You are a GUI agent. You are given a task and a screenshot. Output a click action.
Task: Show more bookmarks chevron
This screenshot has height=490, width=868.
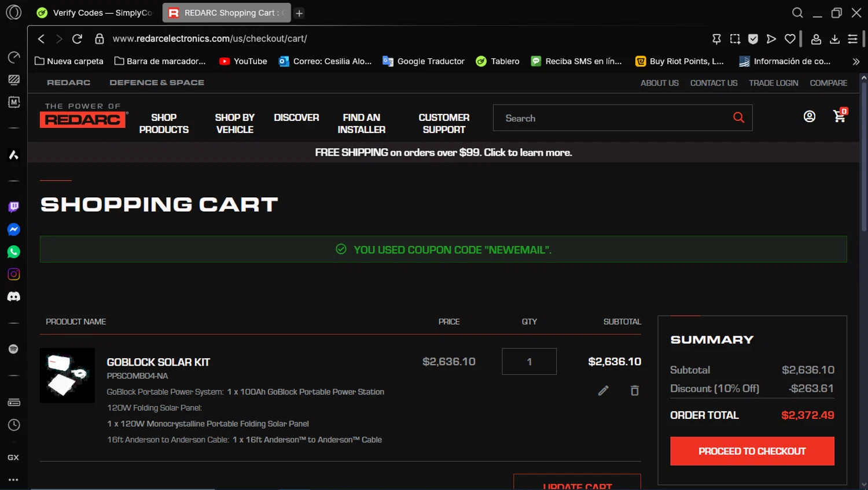[x=856, y=61]
